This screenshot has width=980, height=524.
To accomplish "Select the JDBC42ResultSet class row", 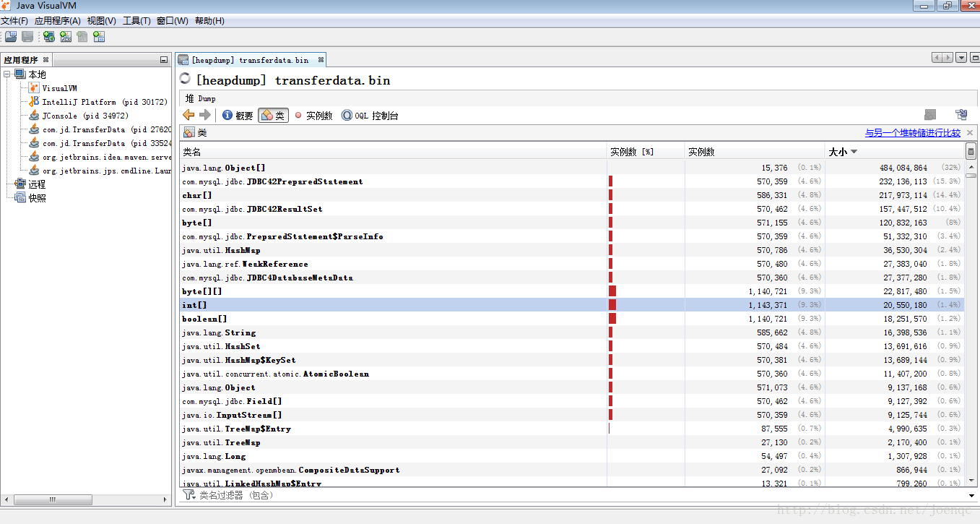I will 572,209.
